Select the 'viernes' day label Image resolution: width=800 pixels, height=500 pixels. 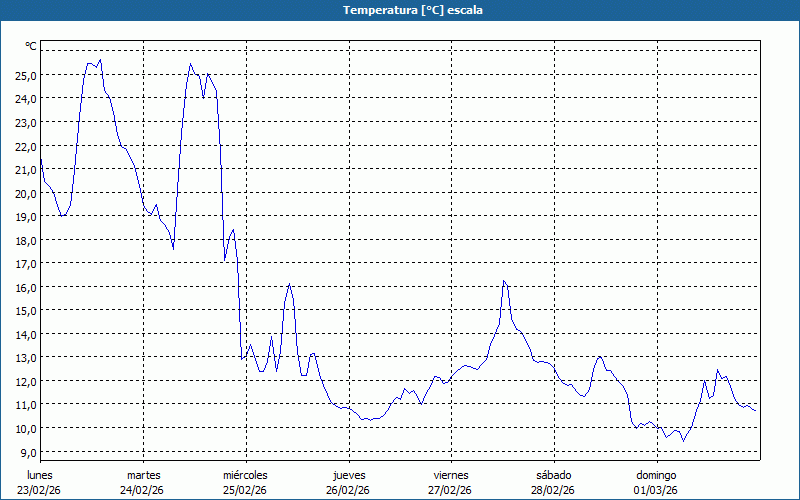pyautogui.click(x=451, y=476)
